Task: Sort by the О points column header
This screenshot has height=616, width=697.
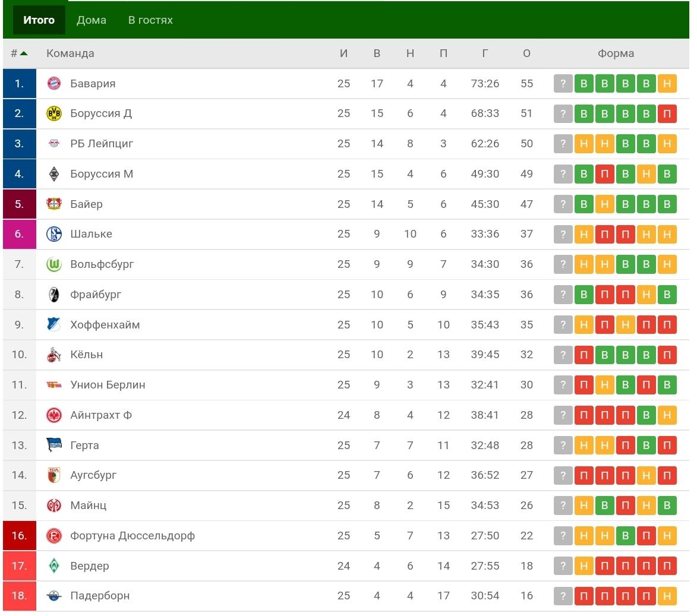Action: coord(526,53)
